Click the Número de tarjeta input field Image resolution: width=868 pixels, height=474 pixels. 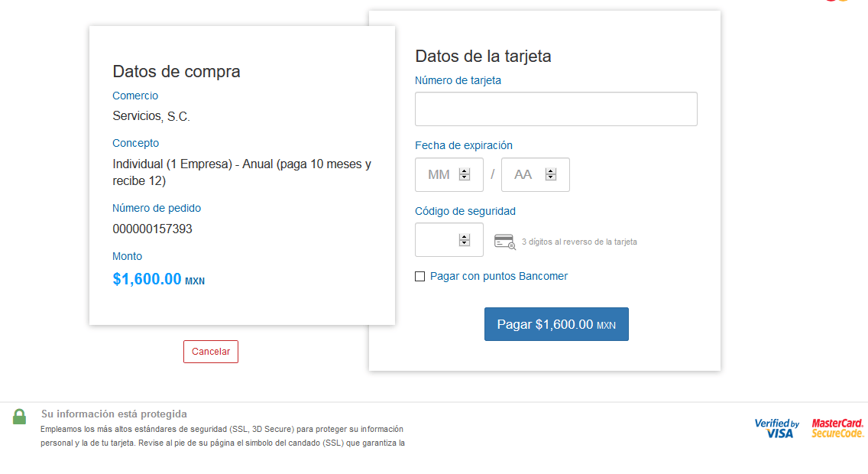tap(555, 109)
